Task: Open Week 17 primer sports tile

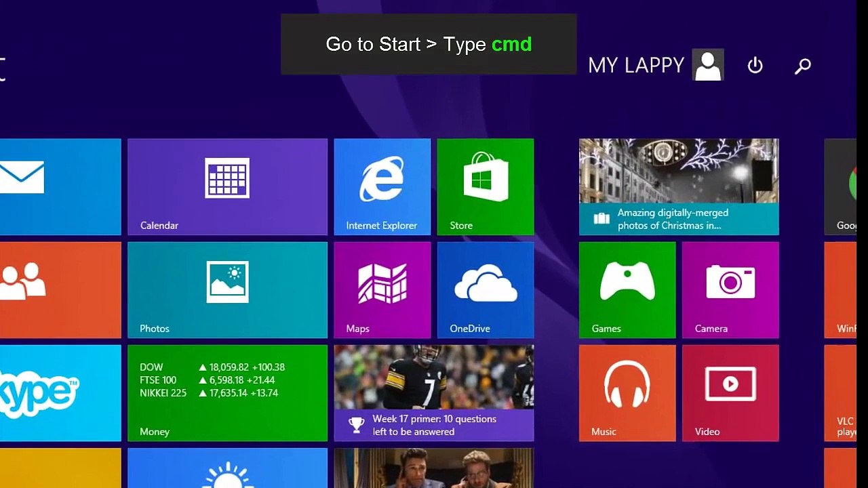Action: [434, 393]
